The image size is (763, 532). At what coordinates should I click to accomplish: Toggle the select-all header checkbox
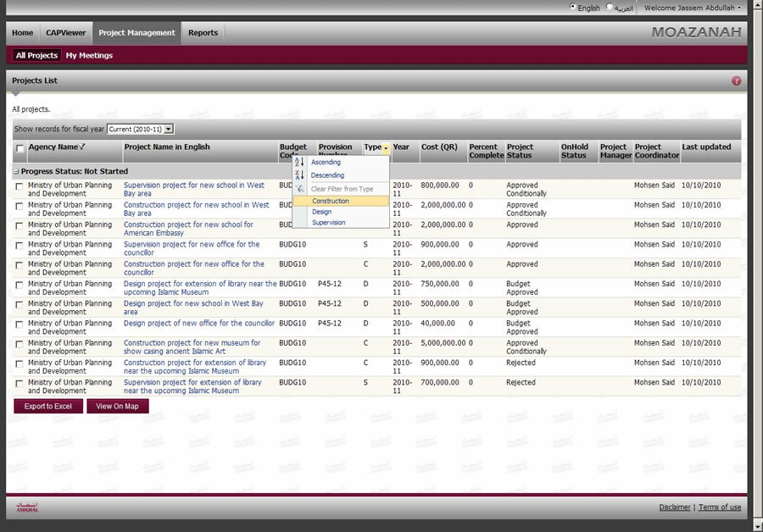19,148
